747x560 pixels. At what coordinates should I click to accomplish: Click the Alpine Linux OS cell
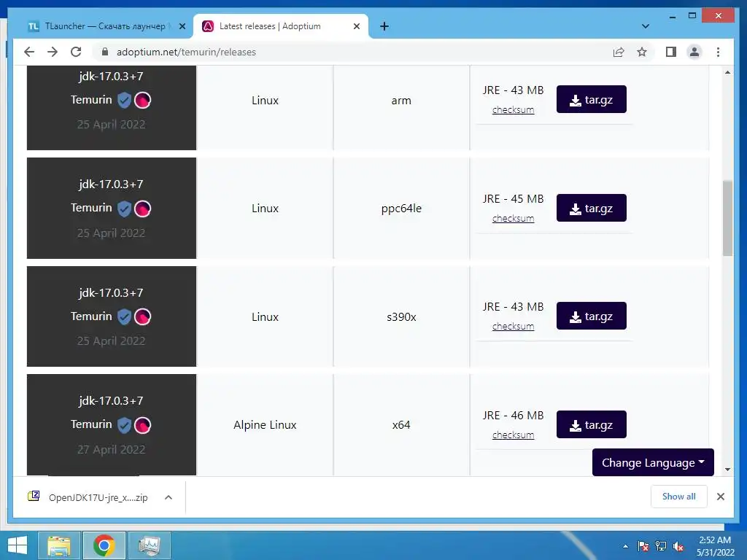(265, 425)
